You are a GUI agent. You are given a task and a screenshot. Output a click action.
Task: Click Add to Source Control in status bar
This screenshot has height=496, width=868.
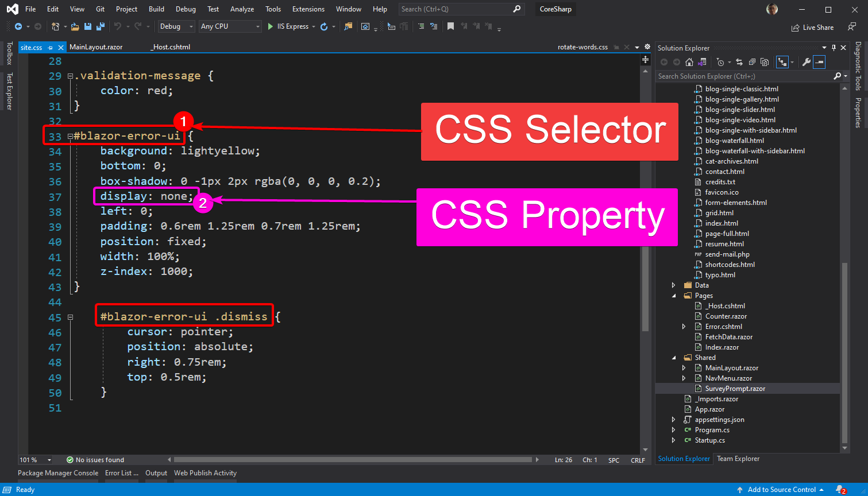coord(781,490)
